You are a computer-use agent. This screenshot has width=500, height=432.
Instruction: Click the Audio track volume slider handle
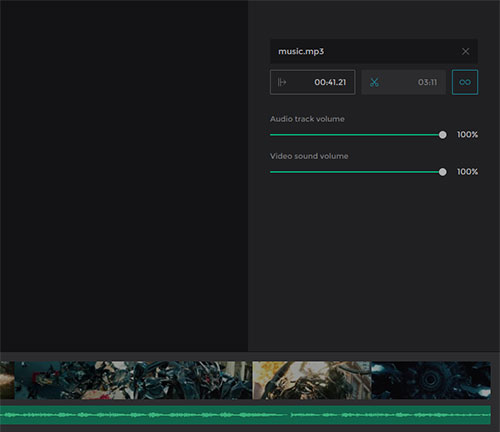pos(442,135)
